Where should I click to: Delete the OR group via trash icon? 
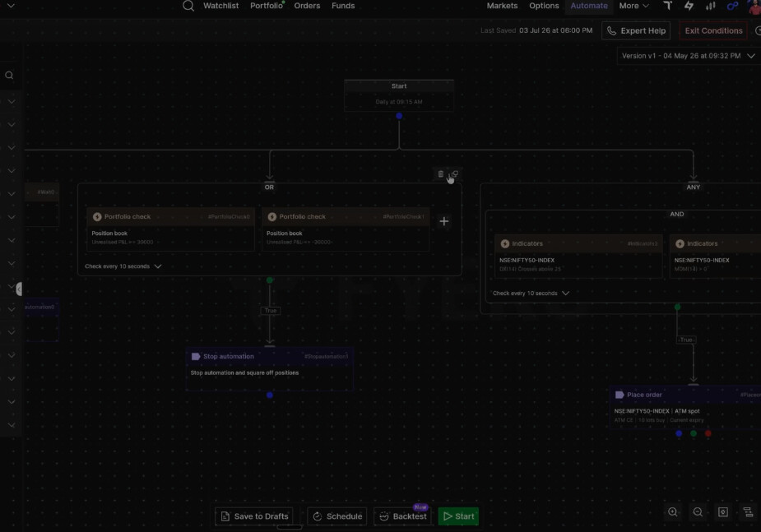tap(441, 173)
